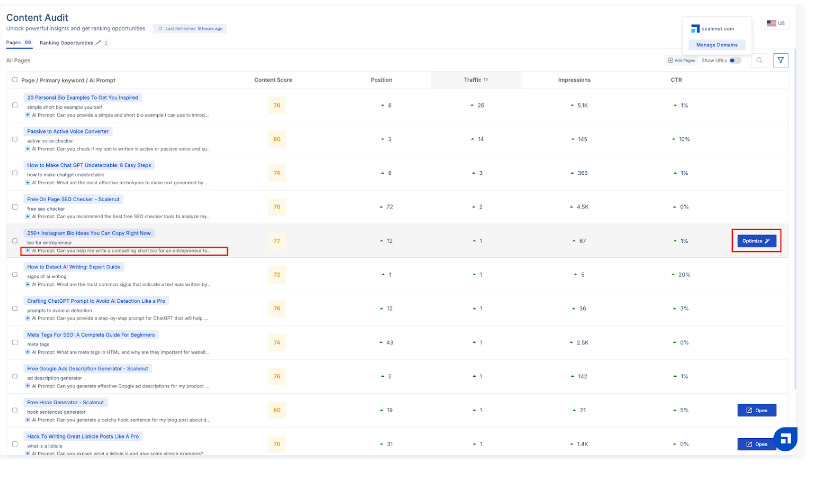The image size is (818, 478).
Task: Click the 80 content score badge for Free Hook Generator
Action: [x=277, y=409]
